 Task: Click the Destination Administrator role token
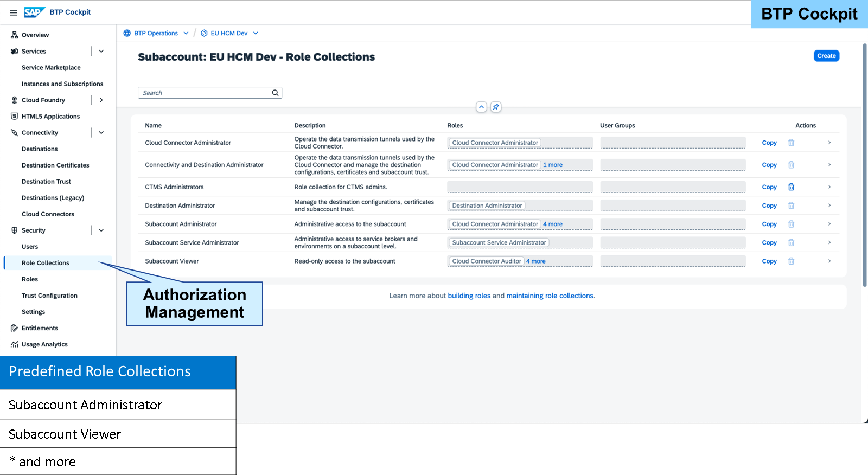tap(487, 206)
